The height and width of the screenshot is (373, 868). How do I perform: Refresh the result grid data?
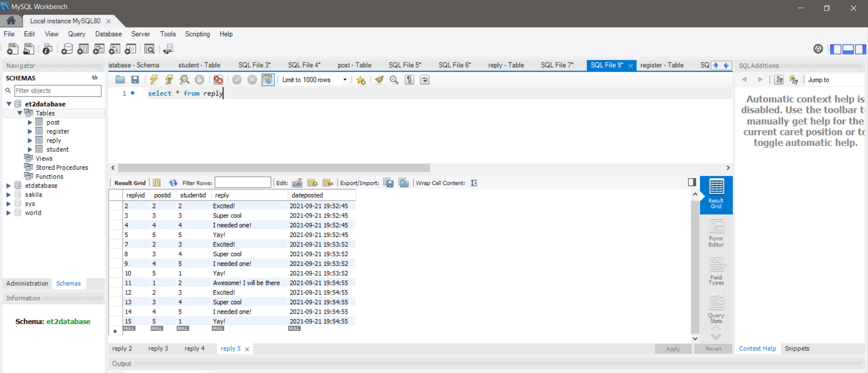click(x=173, y=183)
